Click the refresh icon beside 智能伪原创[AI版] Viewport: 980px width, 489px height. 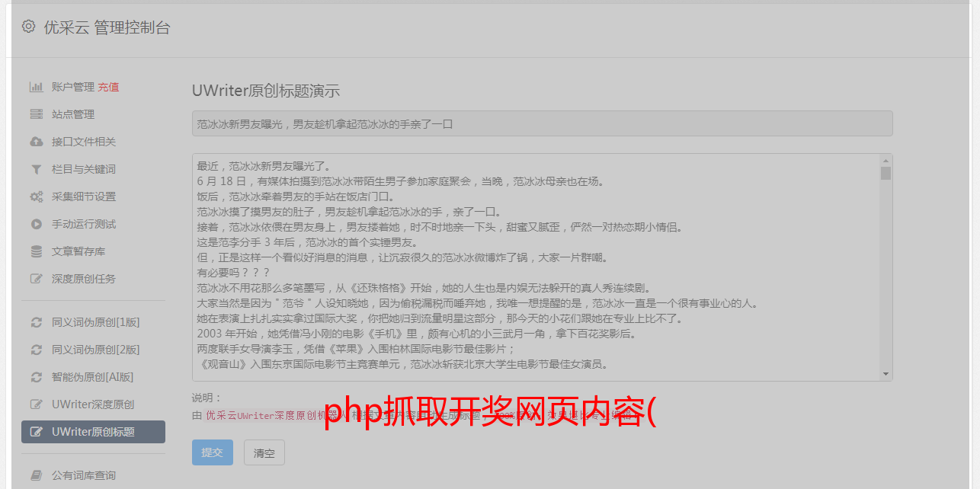point(36,377)
